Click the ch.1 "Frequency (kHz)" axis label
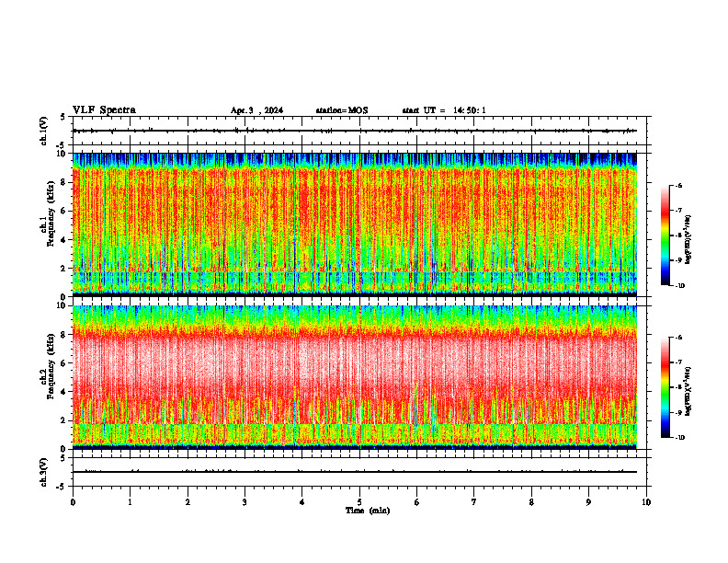The width and height of the screenshot is (728, 563). coord(51,213)
